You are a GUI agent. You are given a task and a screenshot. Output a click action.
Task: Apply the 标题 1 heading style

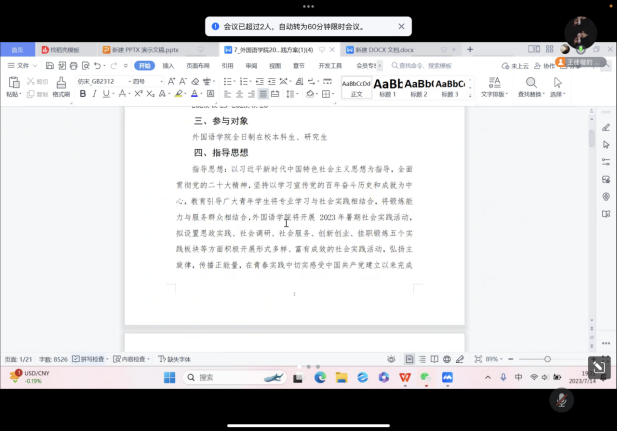click(388, 86)
